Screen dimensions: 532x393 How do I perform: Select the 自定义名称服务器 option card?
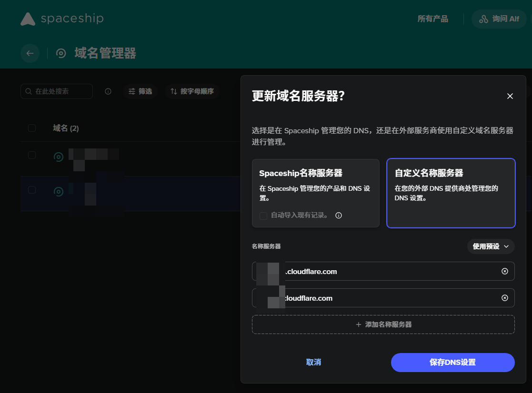[451, 193]
